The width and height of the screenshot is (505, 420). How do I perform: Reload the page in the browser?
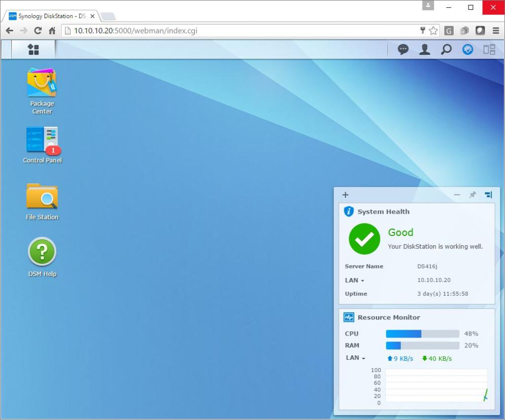[37, 31]
